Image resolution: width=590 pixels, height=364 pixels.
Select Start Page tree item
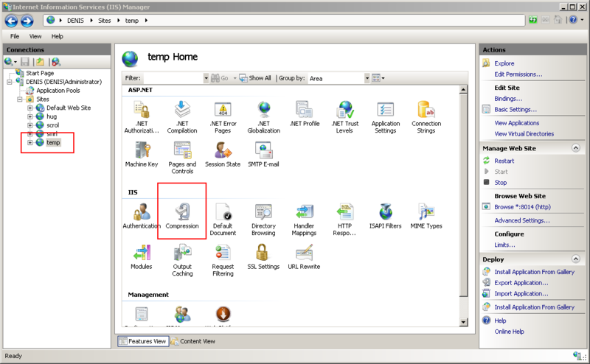(x=40, y=74)
